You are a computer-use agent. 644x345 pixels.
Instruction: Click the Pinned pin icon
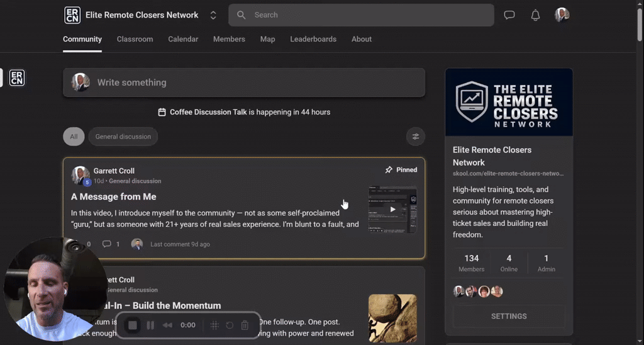(x=389, y=170)
